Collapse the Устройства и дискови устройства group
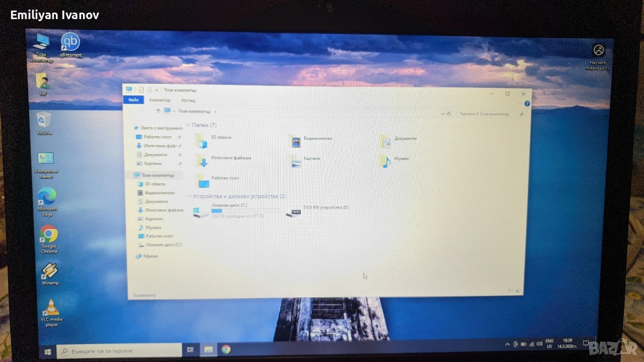 [x=190, y=196]
